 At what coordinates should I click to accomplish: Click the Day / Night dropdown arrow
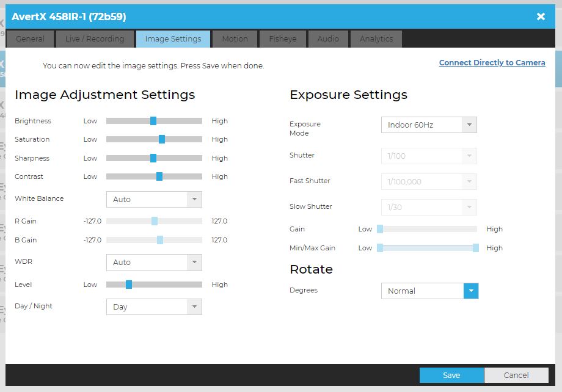[x=194, y=307]
